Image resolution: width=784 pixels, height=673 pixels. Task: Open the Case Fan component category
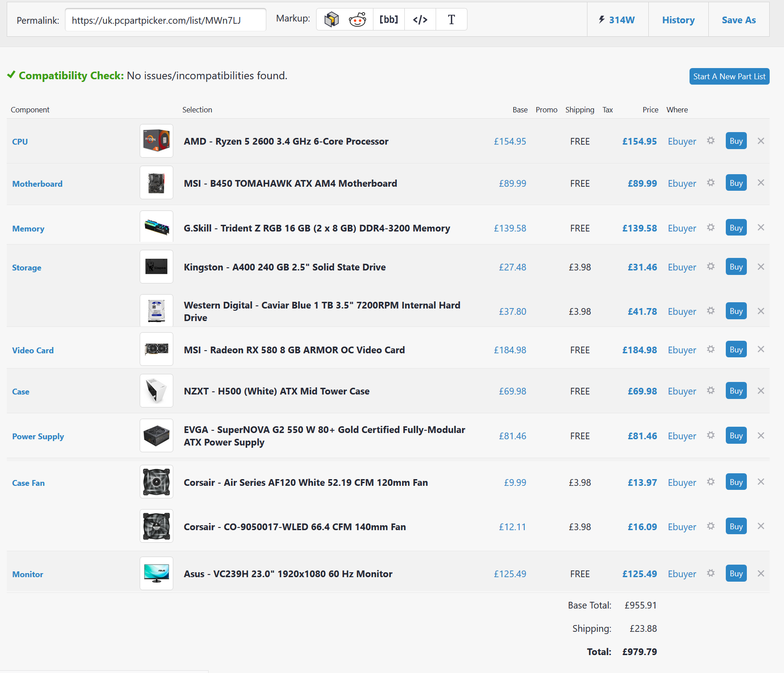click(x=28, y=483)
